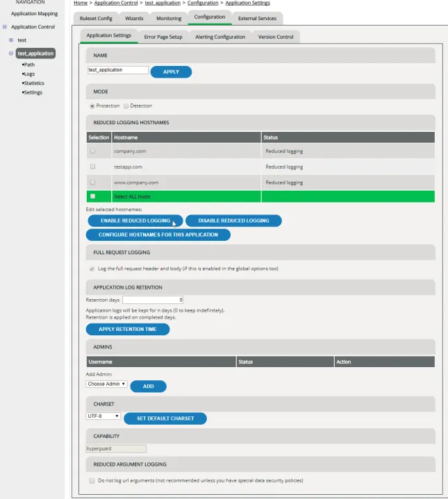Click the Username column header in Admins
Screen dimensions: 448x499
click(161, 362)
